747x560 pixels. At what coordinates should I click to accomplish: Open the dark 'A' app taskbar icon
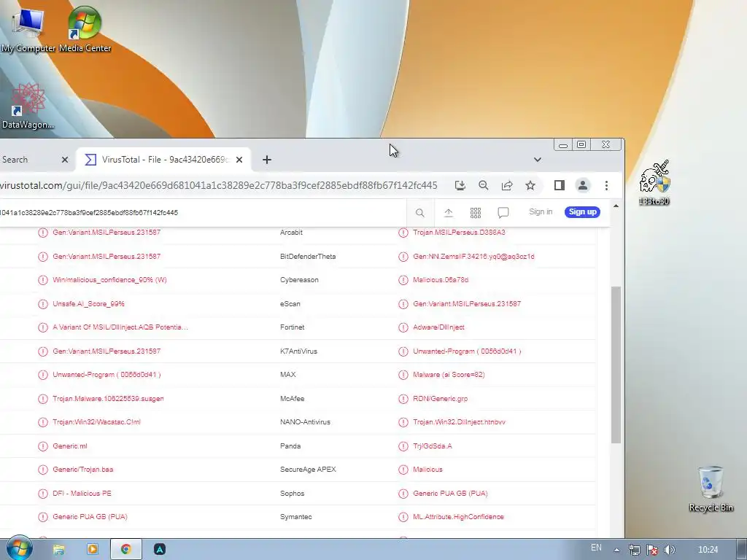pos(160,550)
